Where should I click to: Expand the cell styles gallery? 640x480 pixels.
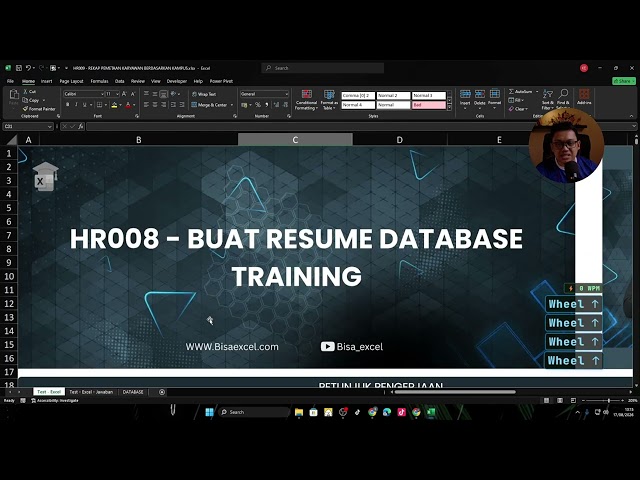click(449, 108)
